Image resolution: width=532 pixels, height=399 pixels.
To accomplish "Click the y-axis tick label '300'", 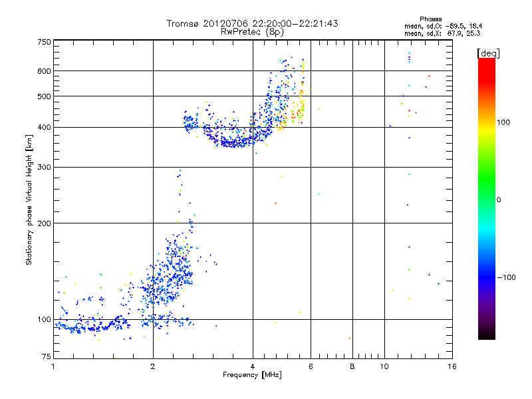I will 44,168.
